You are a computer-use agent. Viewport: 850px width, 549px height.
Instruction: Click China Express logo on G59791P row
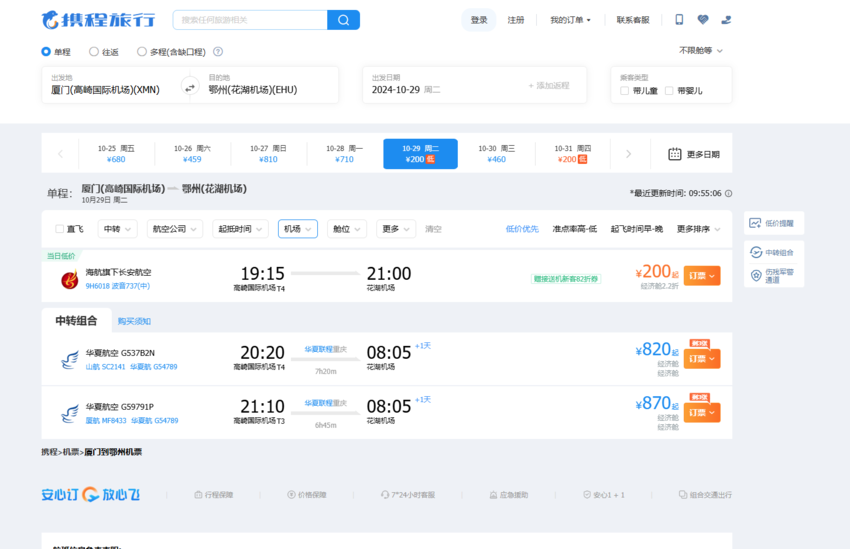click(69, 414)
